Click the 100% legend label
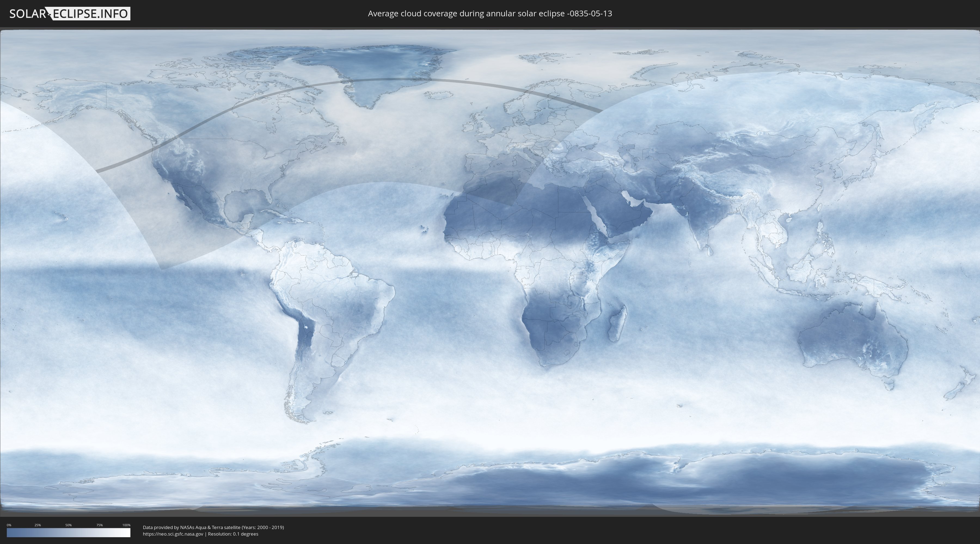This screenshot has height=544, width=980. [x=126, y=525]
